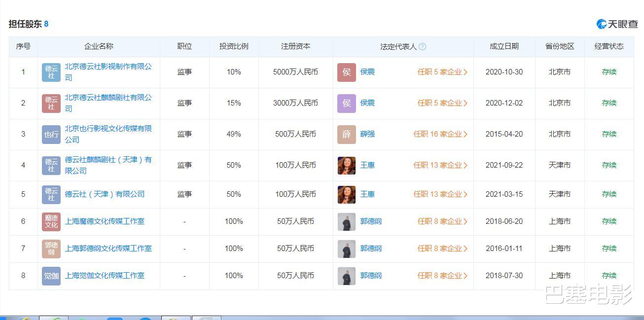Select the 2016-01-11 date cell
The image size is (644, 320).
[x=504, y=249]
